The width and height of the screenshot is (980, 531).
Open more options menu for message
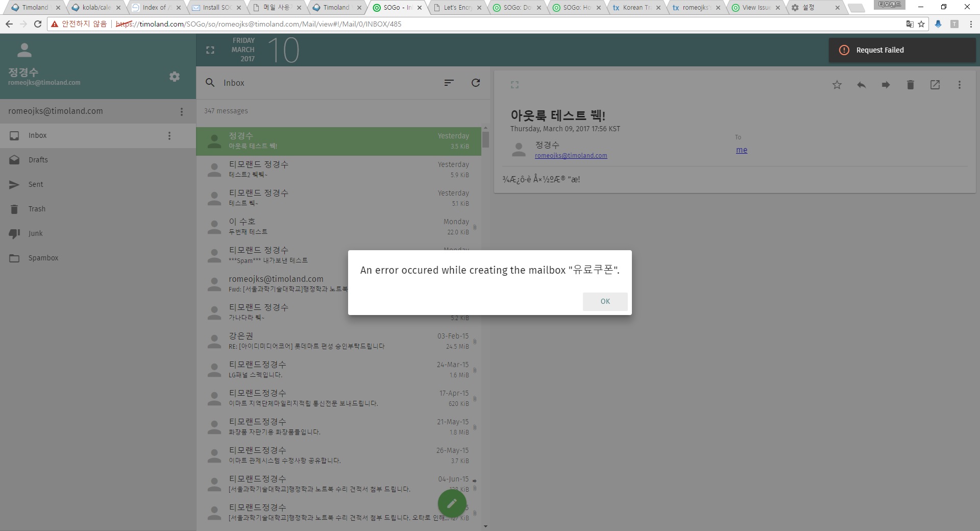[x=959, y=85]
